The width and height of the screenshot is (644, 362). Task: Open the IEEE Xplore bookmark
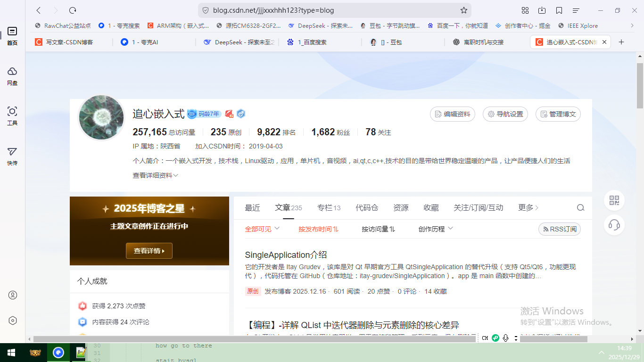[578, 26]
